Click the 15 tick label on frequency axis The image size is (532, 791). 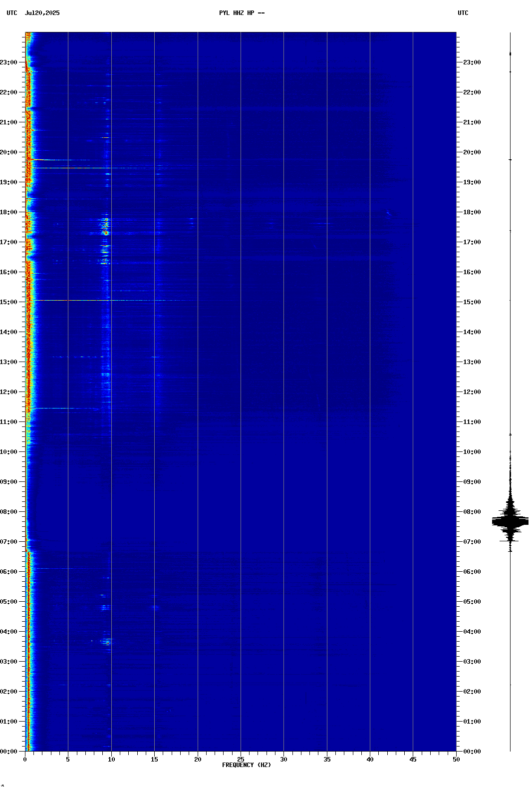click(x=154, y=760)
